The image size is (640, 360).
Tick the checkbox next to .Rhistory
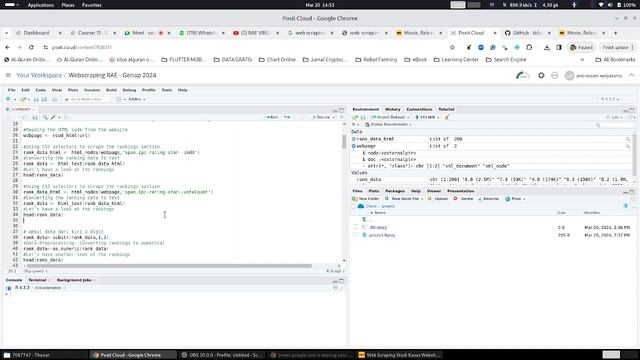pos(356,227)
